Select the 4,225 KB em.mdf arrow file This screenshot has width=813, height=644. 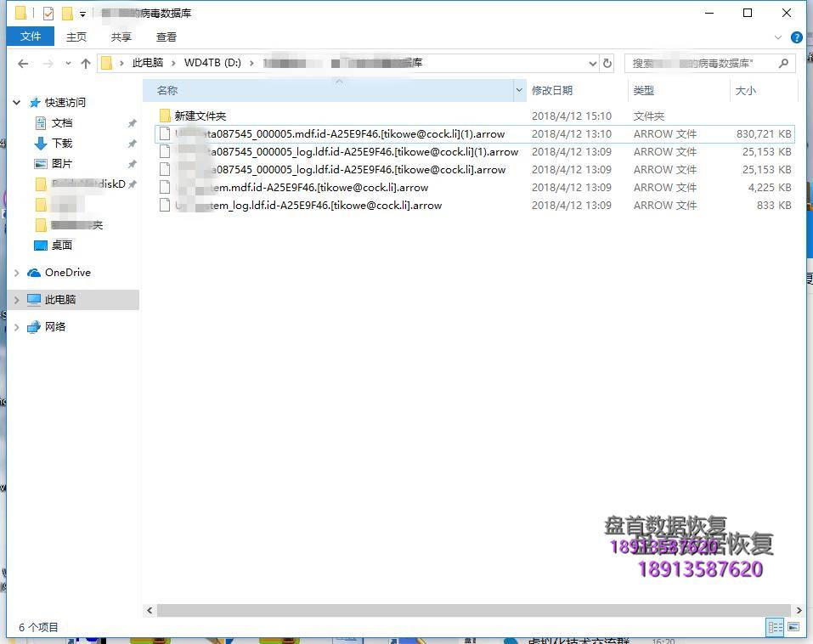coord(474,187)
